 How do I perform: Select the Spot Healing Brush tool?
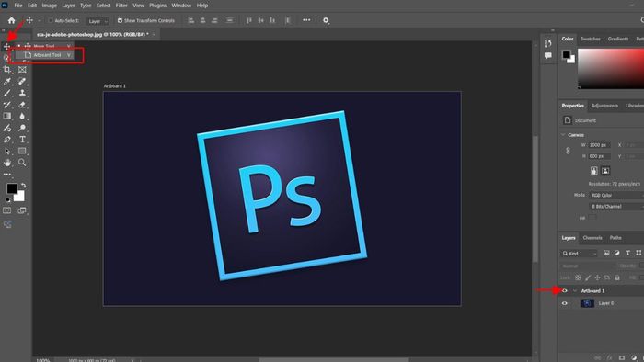[x=22, y=81]
